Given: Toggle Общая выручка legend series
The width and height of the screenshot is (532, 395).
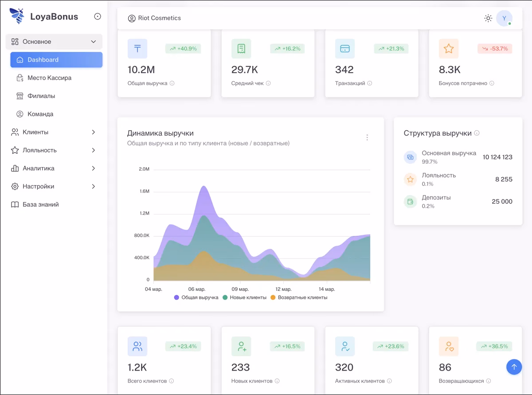Looking at the screenshot, I should click(196, 297).
